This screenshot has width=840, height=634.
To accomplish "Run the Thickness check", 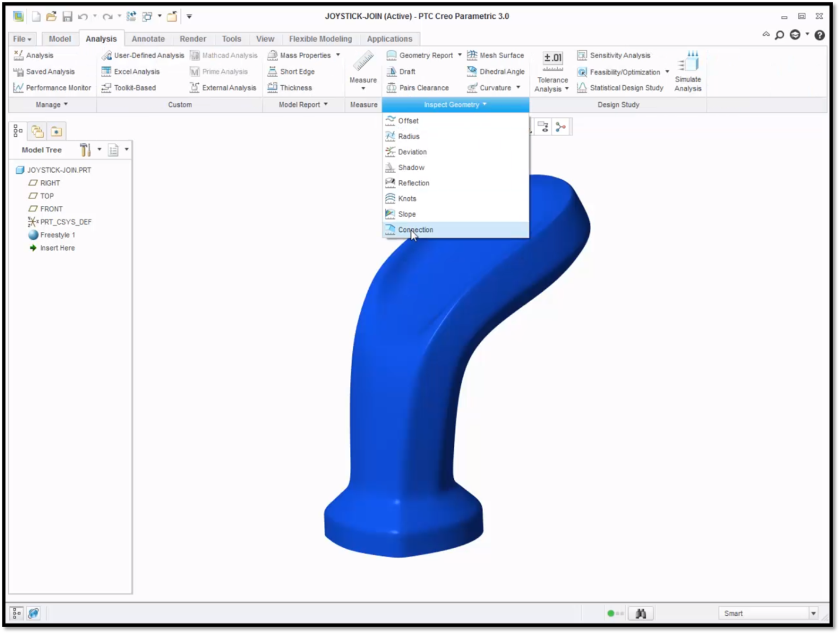I will [x=290, y=88].
